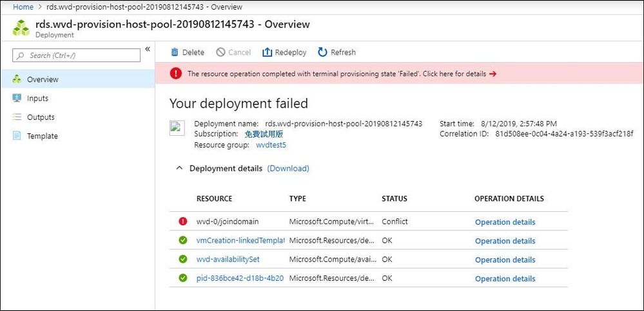
Task: Open the Template menu item
Action: click(x=77, y=136)
